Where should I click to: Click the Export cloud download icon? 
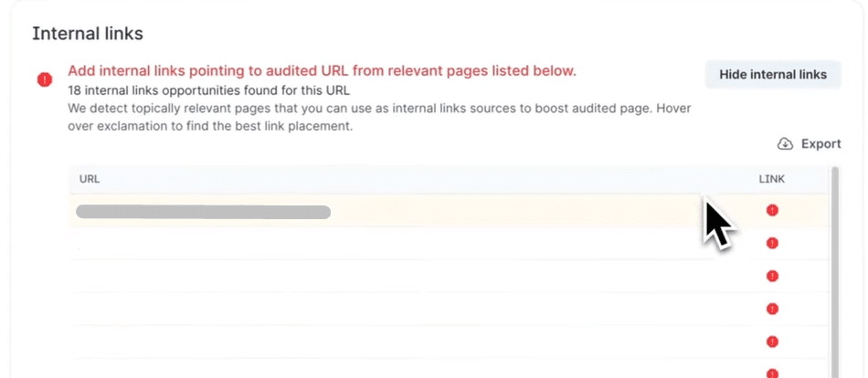point(785,144)
